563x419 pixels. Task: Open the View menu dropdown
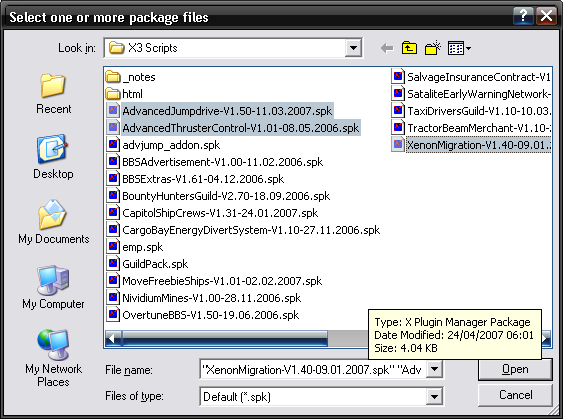459,48
